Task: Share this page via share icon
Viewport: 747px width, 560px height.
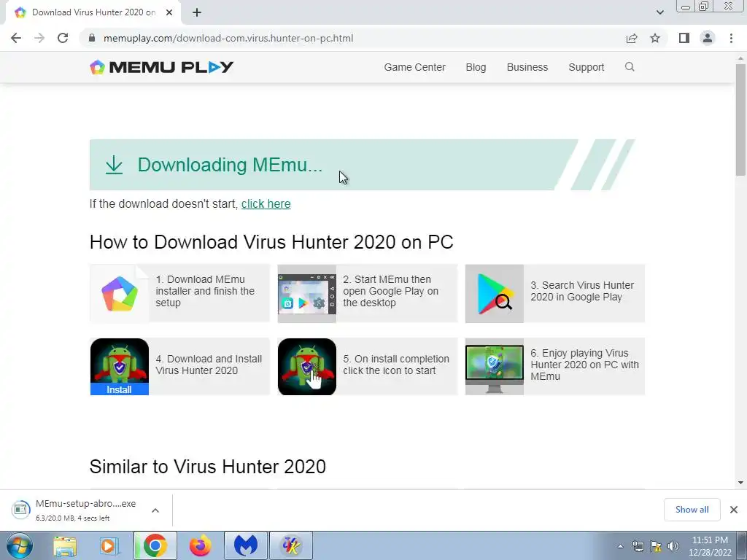Action: tap(632, 38)
